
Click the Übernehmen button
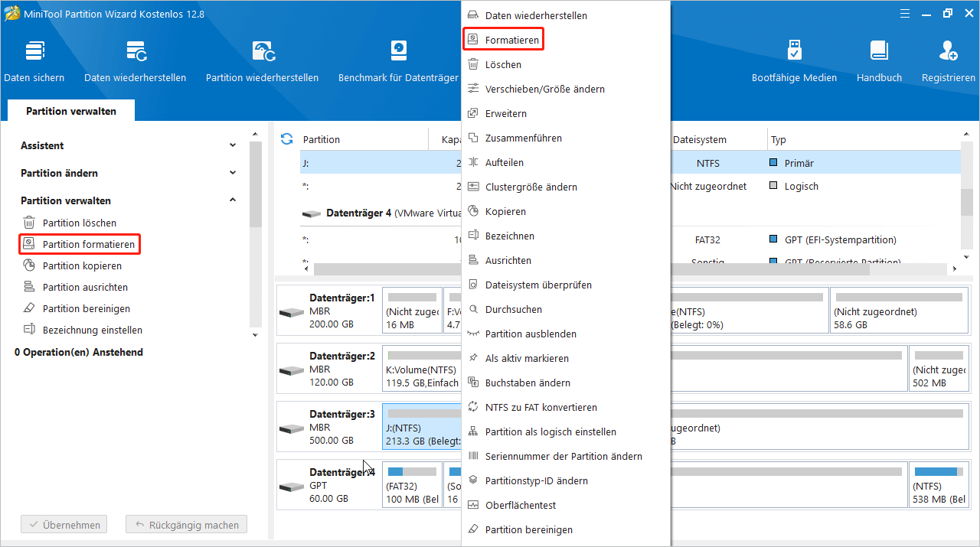(64, 525)
